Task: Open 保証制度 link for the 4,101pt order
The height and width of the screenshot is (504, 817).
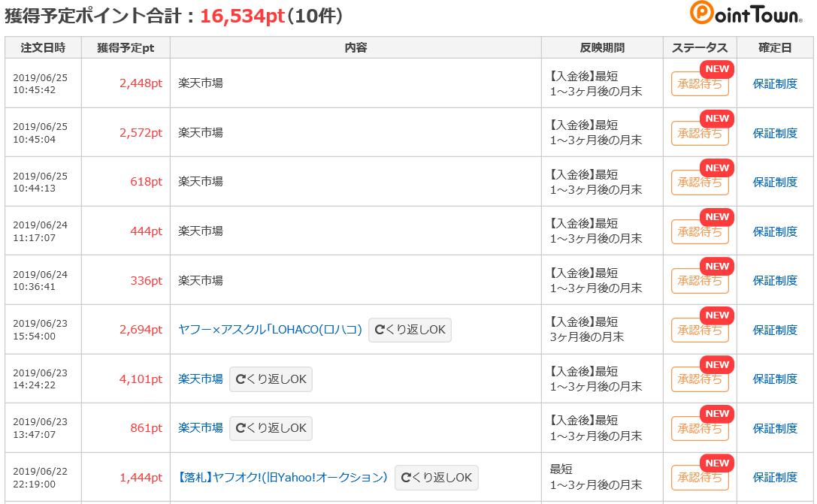Action: (776, 379)
